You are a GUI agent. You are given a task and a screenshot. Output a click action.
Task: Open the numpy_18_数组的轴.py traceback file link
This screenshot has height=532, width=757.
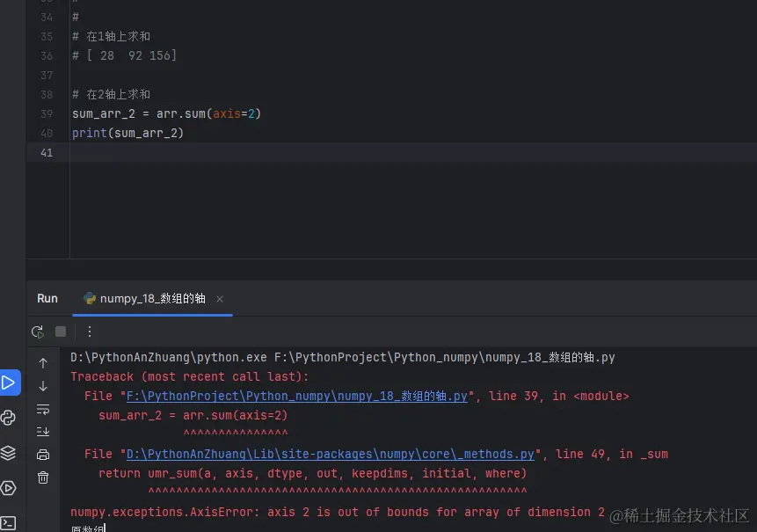click(297, 397)
